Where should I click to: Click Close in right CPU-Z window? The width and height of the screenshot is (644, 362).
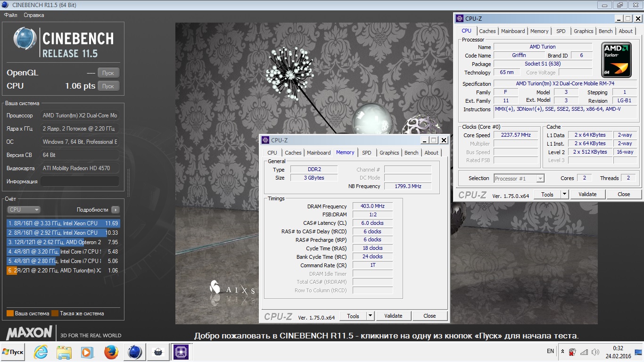624,194
